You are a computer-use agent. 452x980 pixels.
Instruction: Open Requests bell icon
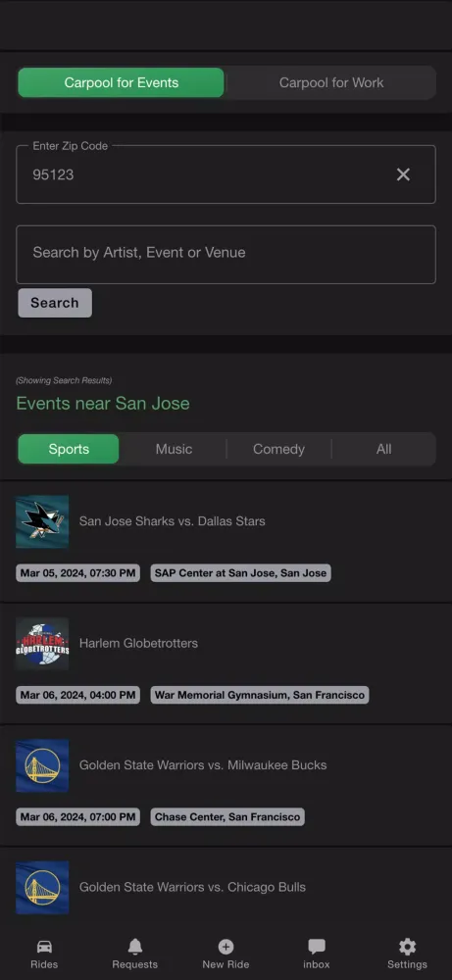click(135, 947)
